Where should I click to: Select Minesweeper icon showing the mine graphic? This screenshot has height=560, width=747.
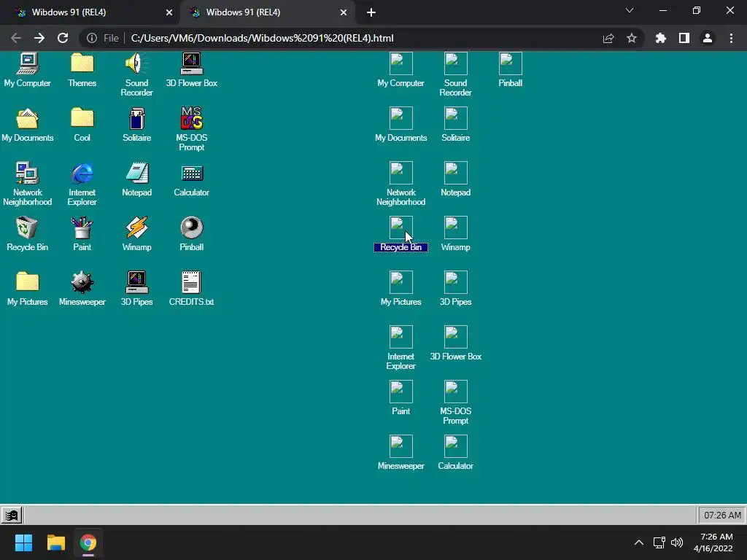[82, 282]
